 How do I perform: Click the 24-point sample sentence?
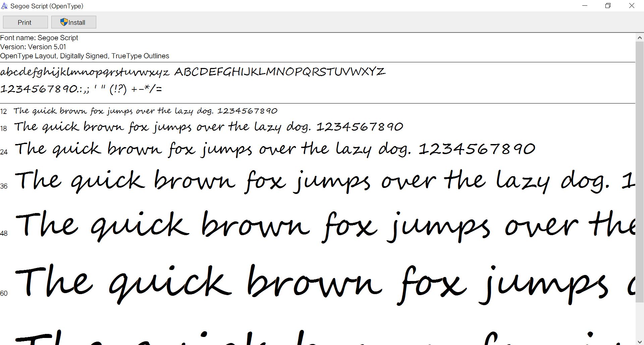[275, 149]
